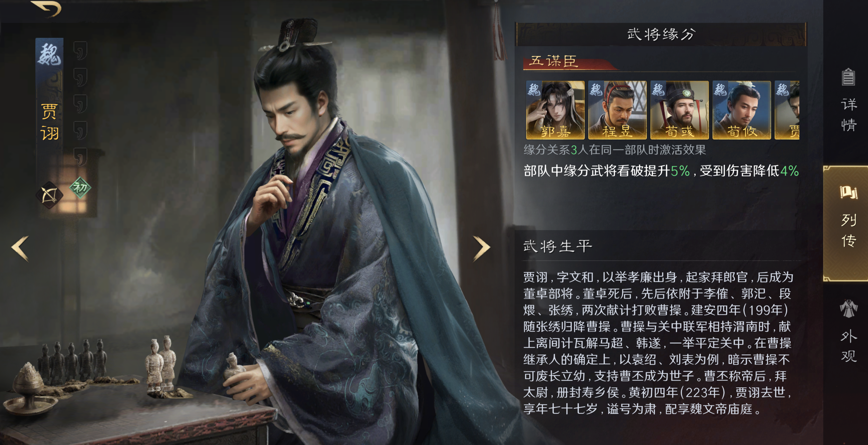Show next general with right chevron
This screenshot has width=868, height=445.
pos(482,248)
